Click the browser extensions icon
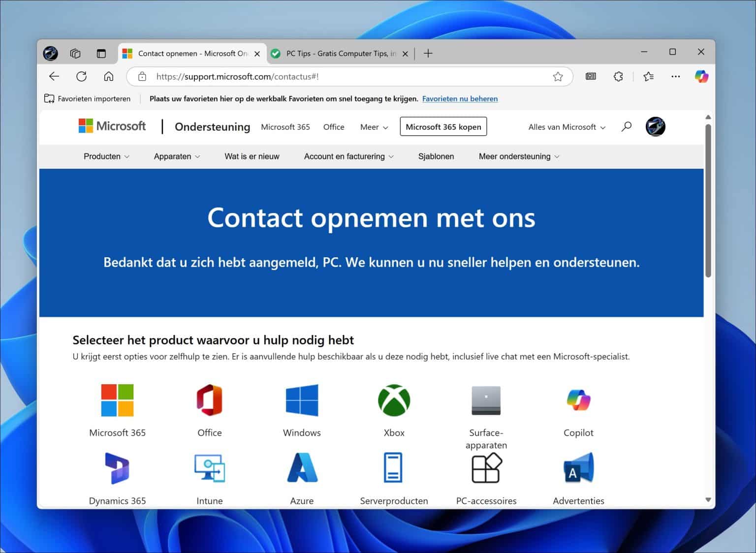The height and width of the screenshot is (553, 756). (618, 76)
